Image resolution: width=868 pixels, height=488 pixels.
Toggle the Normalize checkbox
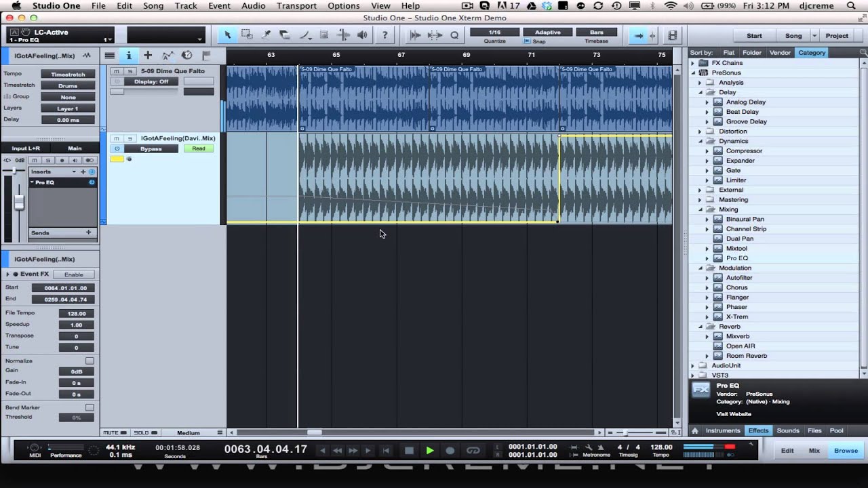point(90,361)
